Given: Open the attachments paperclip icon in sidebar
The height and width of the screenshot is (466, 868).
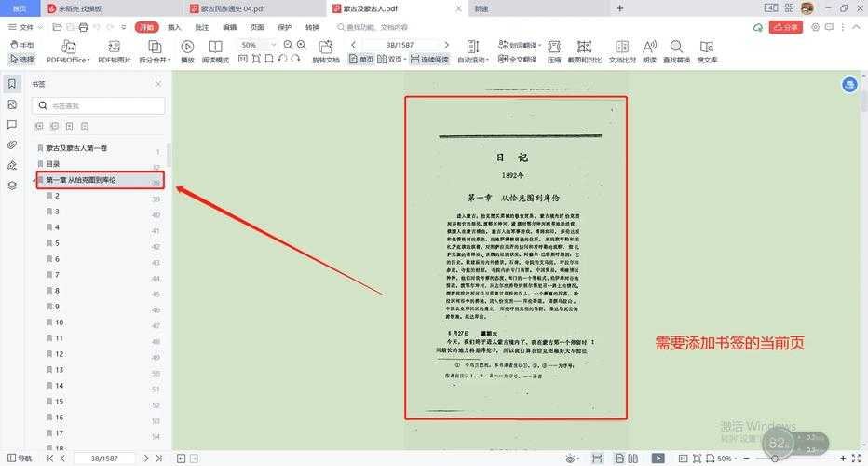Looking at the screenshot, I should pyautogui.click(x=12, y=144).
